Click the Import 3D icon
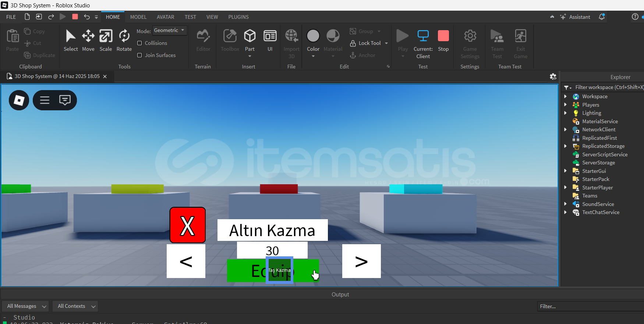 [291, 36]
